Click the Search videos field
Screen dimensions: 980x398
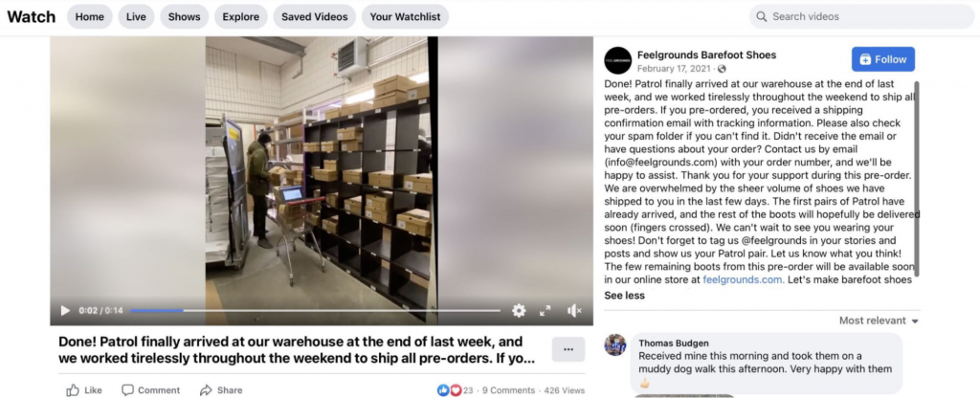[x=862, y=17]
